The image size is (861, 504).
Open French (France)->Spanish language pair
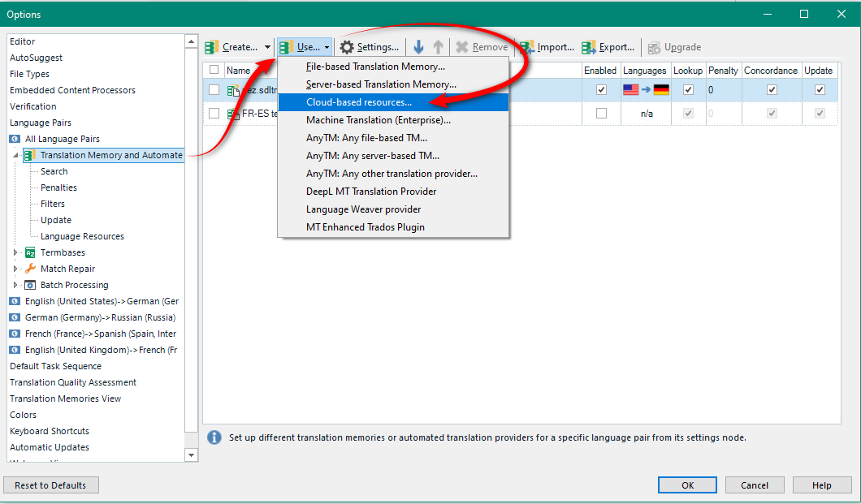(101, 334)
